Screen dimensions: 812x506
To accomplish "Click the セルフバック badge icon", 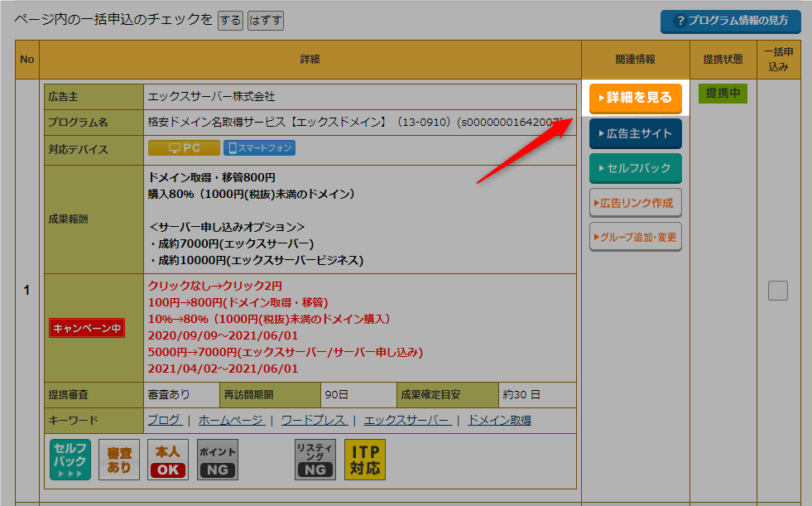I will coord(70,460).
